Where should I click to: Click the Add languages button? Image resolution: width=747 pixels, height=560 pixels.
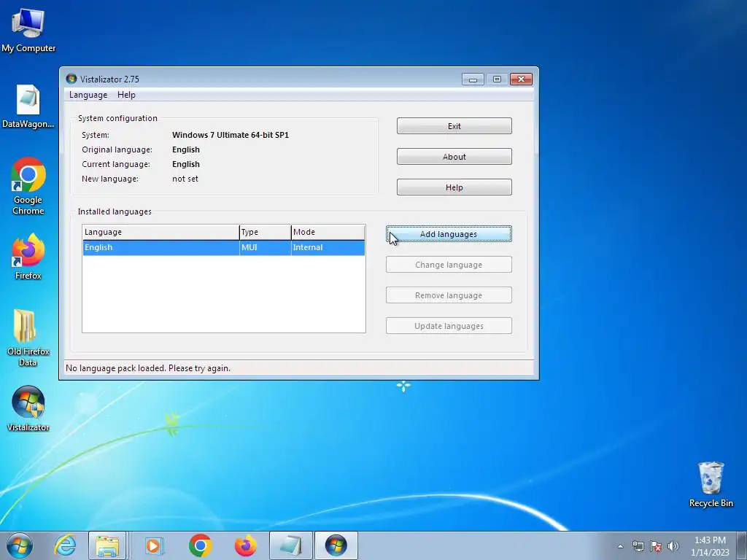(x=449, y=234)
